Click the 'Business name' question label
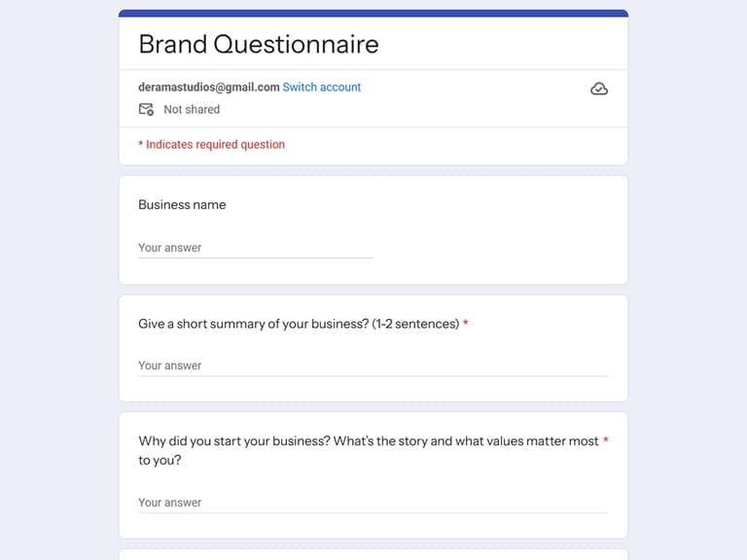 coord(182,205)
